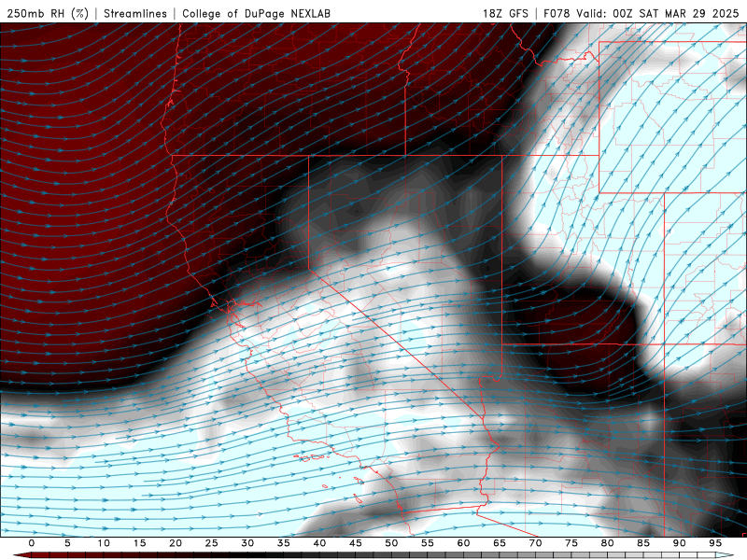
Task: Click the color scale label '30'
Action: click(247, 543)
